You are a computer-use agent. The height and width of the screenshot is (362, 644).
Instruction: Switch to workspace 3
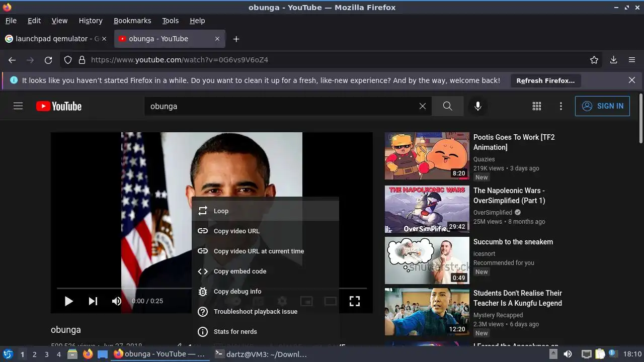[46, 354]
